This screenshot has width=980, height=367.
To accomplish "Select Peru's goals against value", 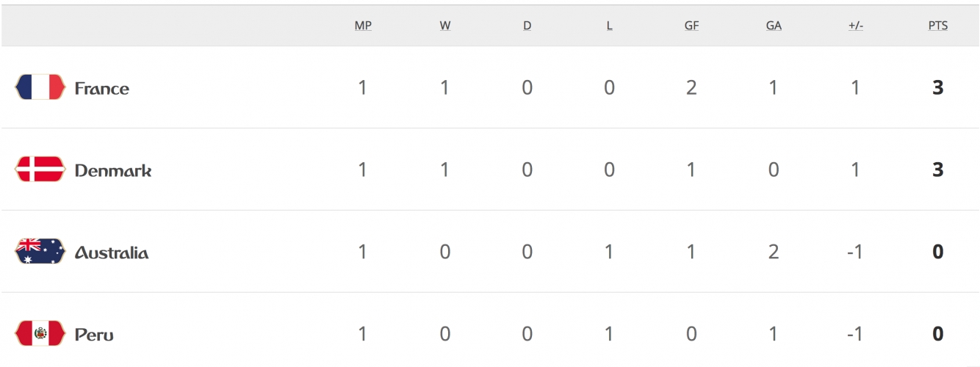I will point(774,335).
